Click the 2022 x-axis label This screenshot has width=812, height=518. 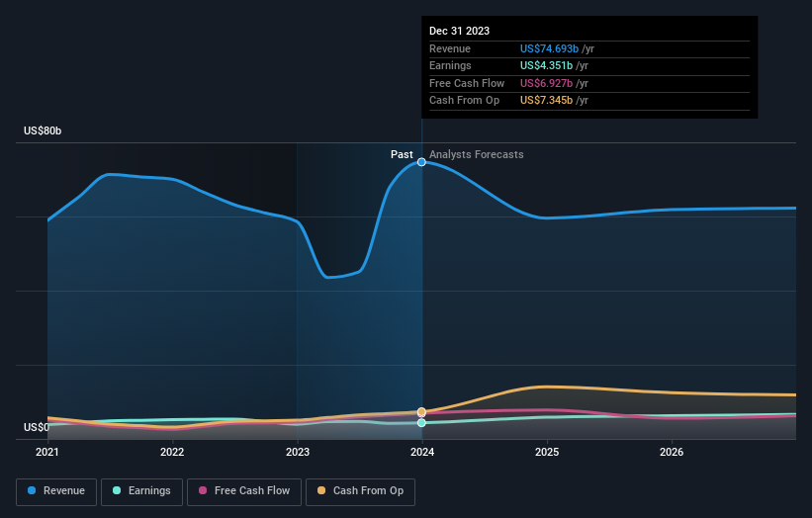[172, 453]
